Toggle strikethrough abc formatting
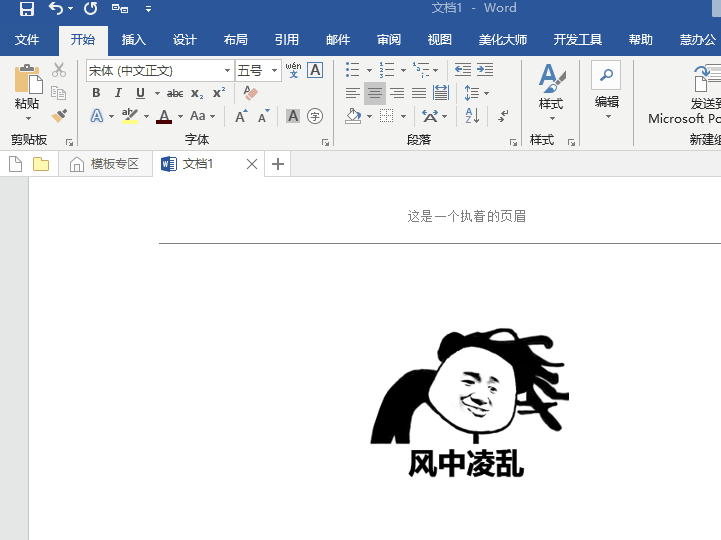721x540 pixels. [175, 93]
